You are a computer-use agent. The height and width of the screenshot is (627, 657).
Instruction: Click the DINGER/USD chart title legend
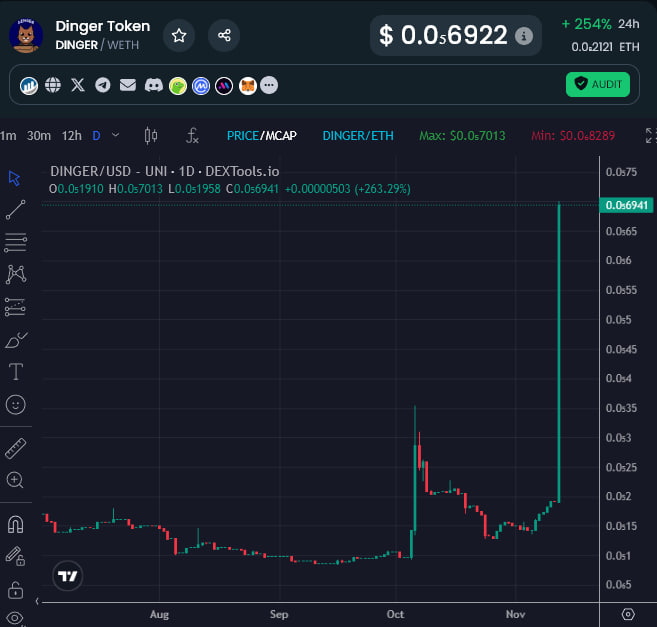pyautogui.click(x=165, y=171)
